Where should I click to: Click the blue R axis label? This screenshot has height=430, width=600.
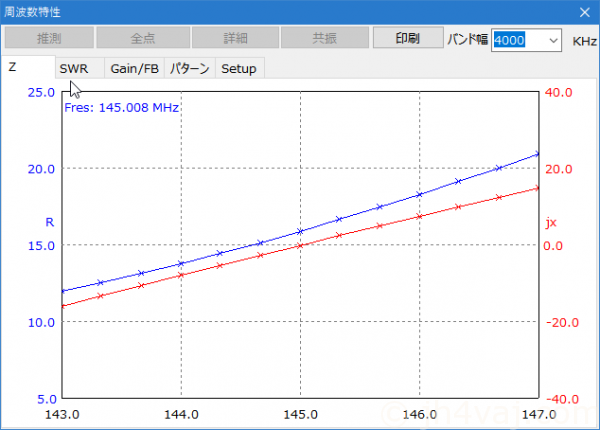49,221
